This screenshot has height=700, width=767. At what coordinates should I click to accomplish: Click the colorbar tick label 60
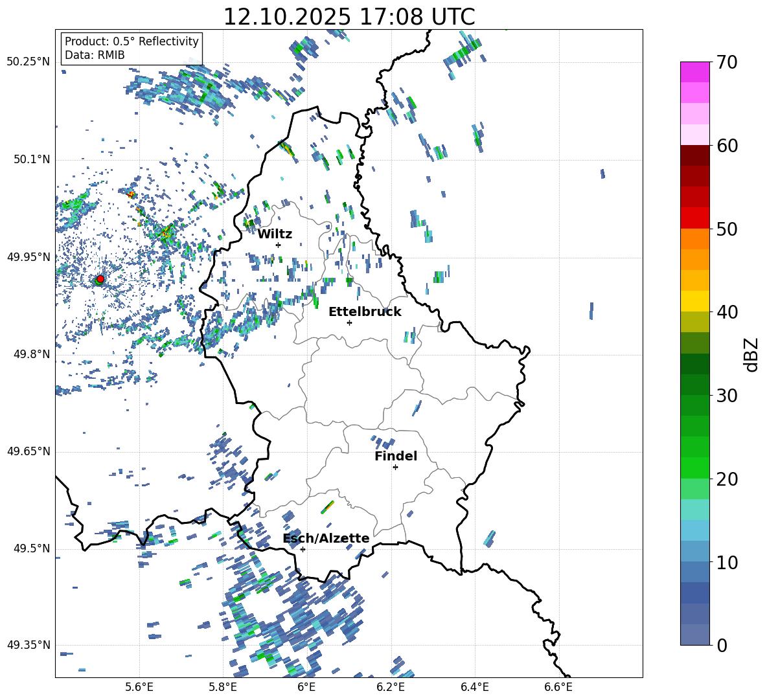point(727,146)
